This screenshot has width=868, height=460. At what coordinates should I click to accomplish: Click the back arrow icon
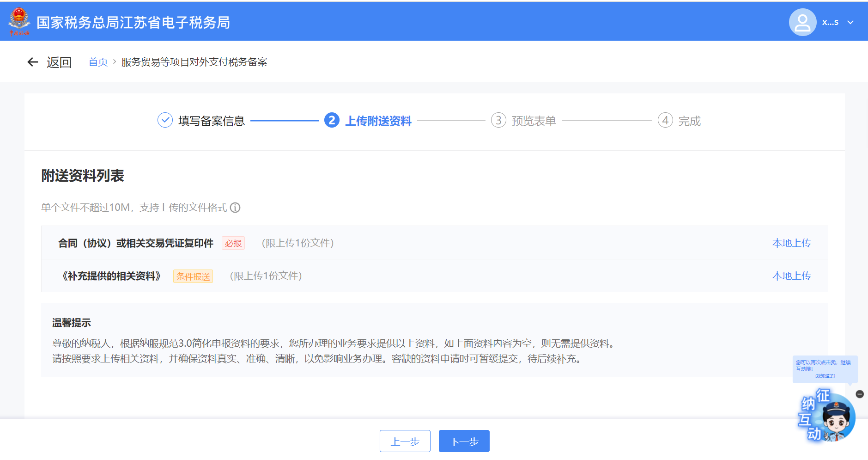(32, 62)
